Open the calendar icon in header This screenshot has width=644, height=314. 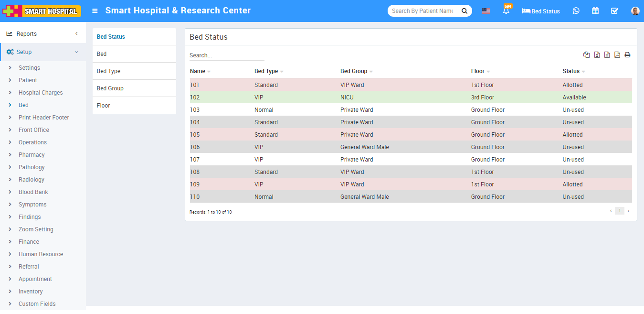click(595, 11)
